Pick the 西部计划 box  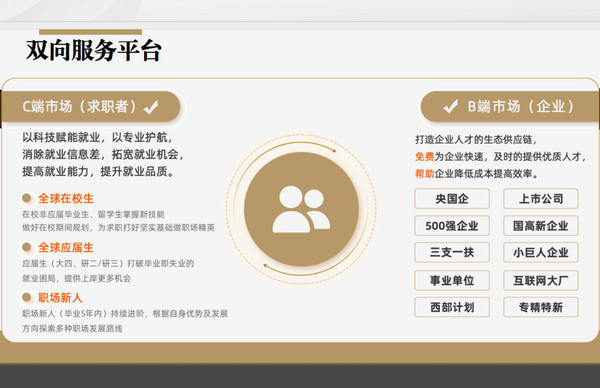[x=452, y=307]
